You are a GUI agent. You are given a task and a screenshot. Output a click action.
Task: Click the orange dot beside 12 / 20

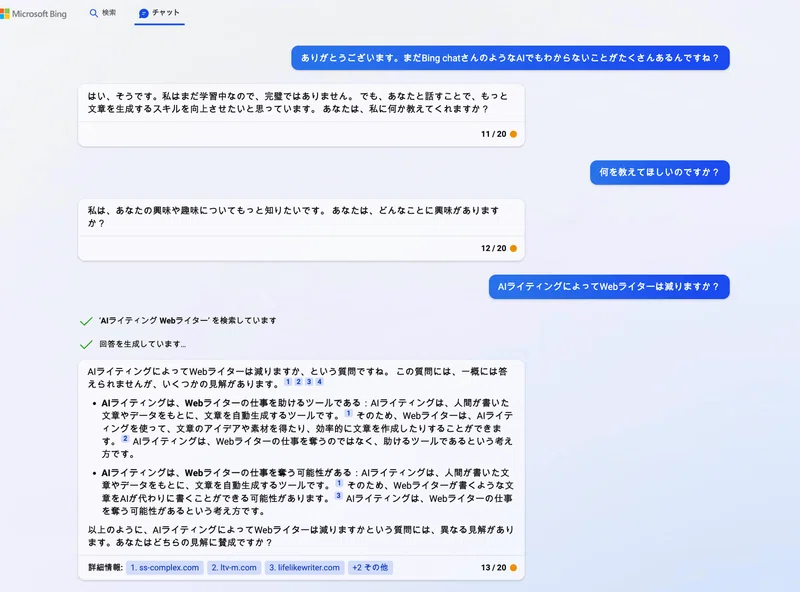pos(513,249)
